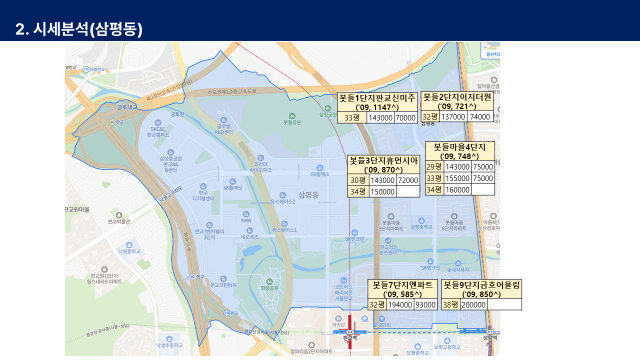Select the 네오위즈 building marker

[249, 231]
